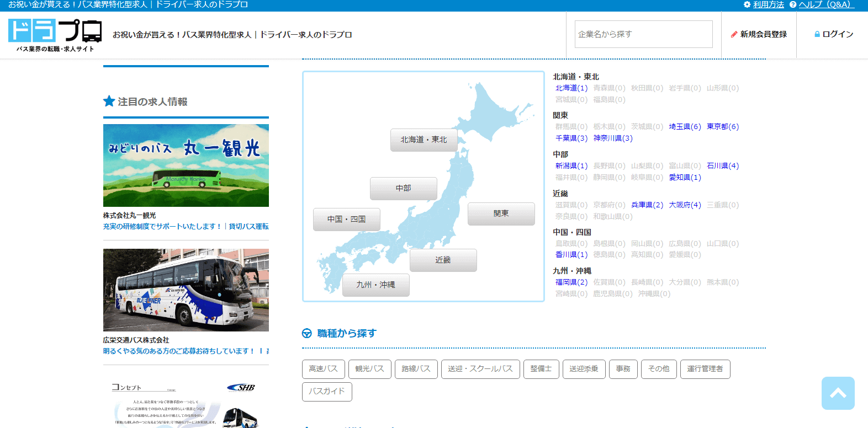Pick the バスガイド job type
The image size is (868, 428).
(327, 392)
